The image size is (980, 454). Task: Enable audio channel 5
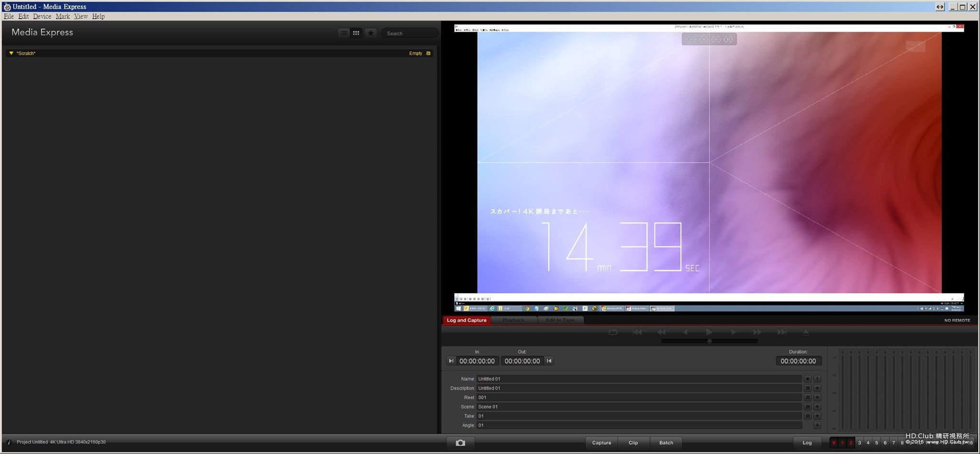[x=877, y=443]
